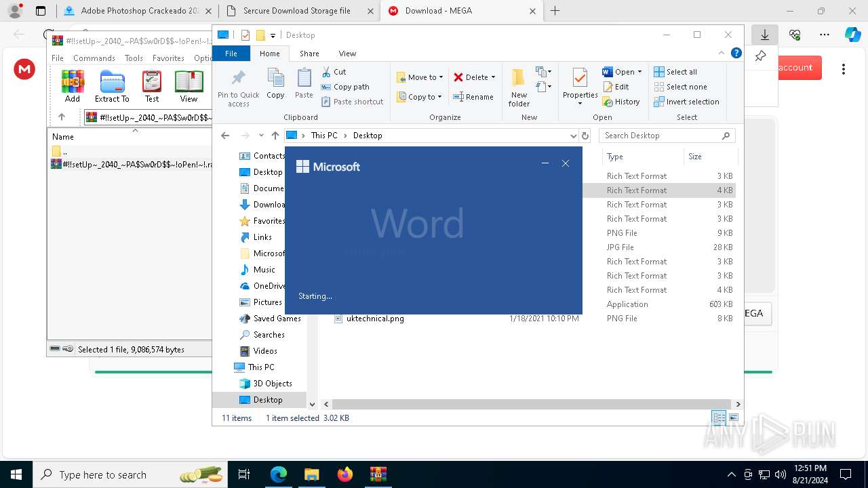Click Edit in the Open group
Image resolution: width=868 pixels, height=488 pixels.
click(x=616, y=87)
